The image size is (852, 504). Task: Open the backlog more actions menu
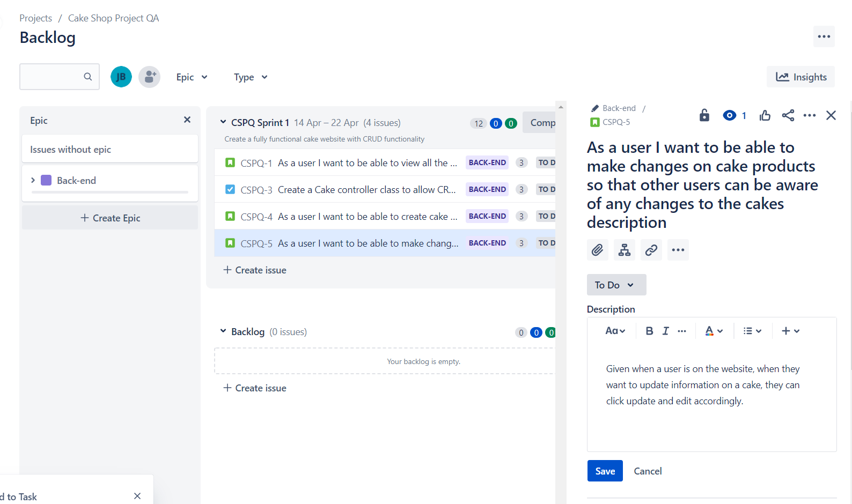824,36
